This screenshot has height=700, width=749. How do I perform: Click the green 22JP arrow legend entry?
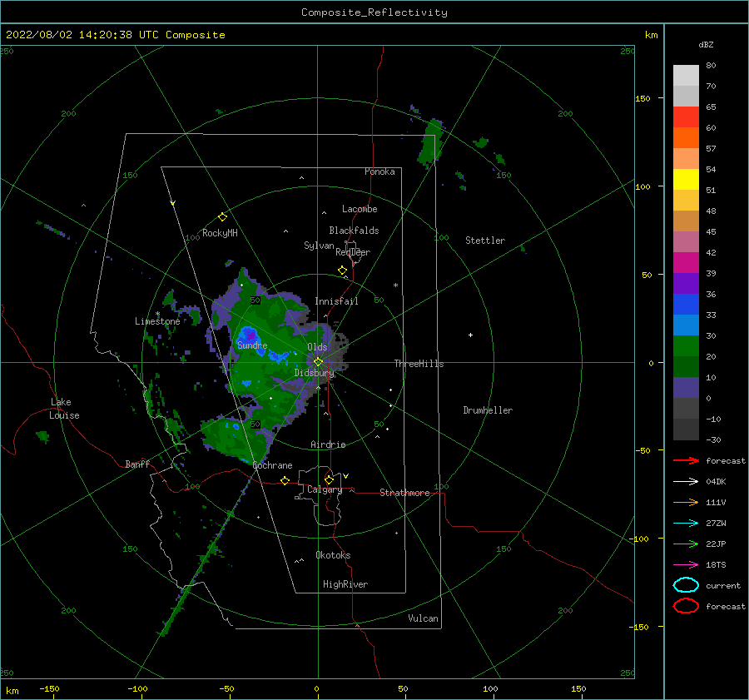[x=686, y=544]
